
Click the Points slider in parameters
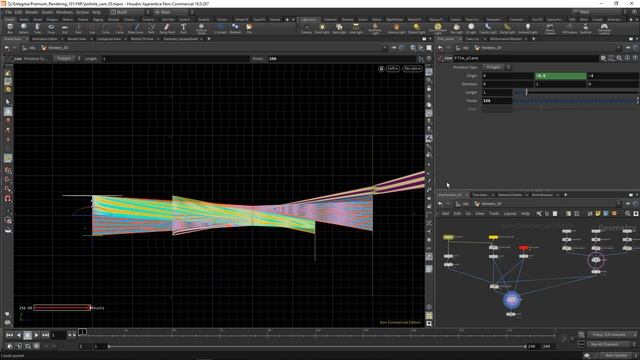pyautogui.click(x=576, y=100)
